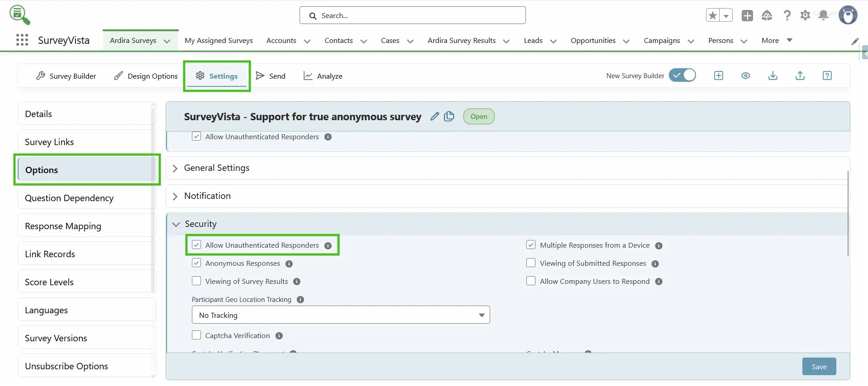This screenshot has width=868, height=386.
Task: Click the upload arrow icon
Action: tap(800, 75)
